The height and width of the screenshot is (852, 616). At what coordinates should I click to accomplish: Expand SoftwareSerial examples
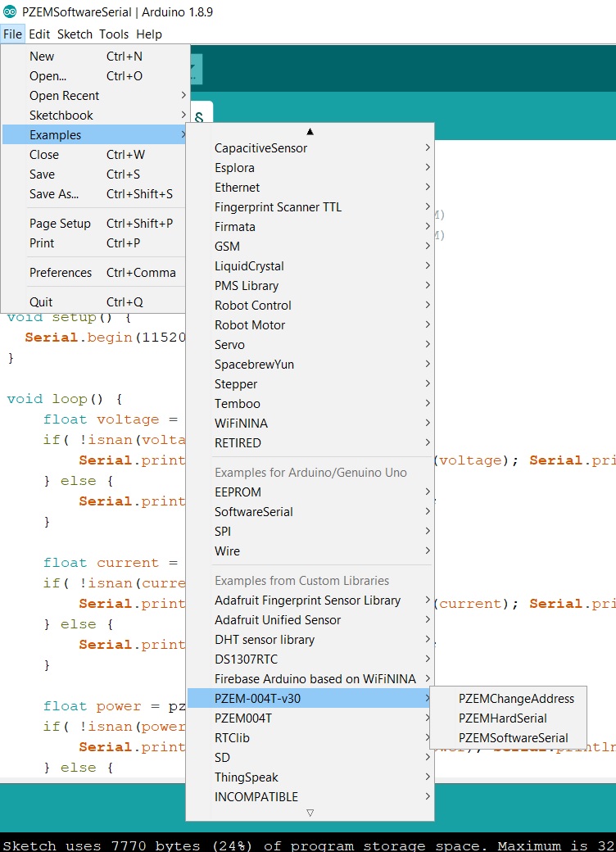pyautogui.click(x=310, y=512)
